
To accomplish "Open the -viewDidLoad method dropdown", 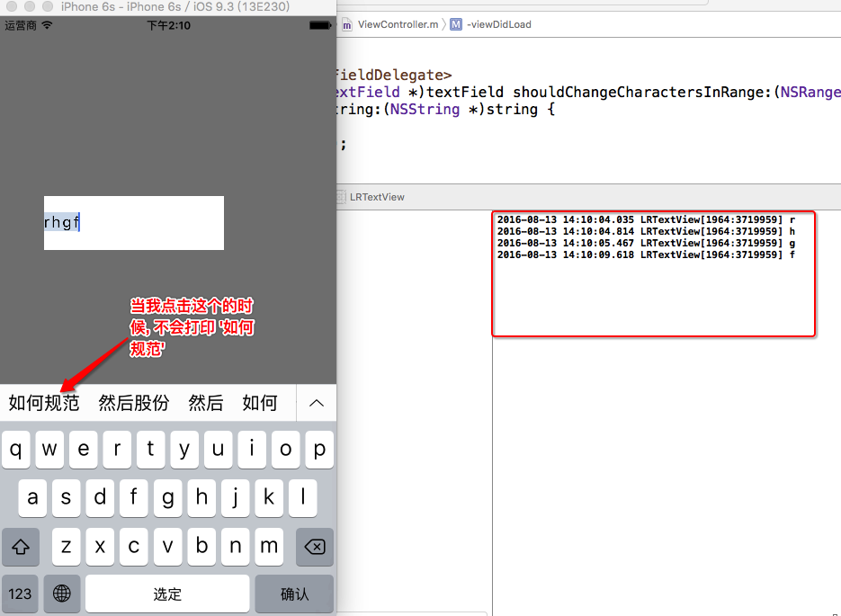I will pos(497,24).
